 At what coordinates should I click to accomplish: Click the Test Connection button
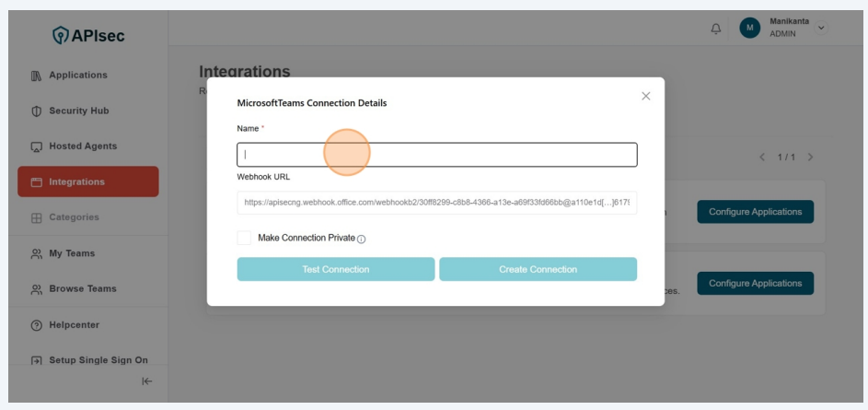tap(336, 269)
